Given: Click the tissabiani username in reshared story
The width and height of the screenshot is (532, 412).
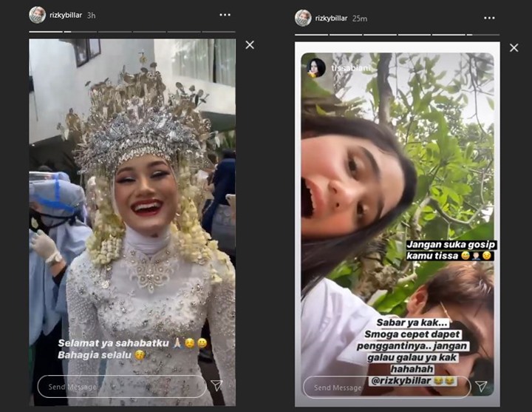Looking at the screenshot, I should click(351, 68).
